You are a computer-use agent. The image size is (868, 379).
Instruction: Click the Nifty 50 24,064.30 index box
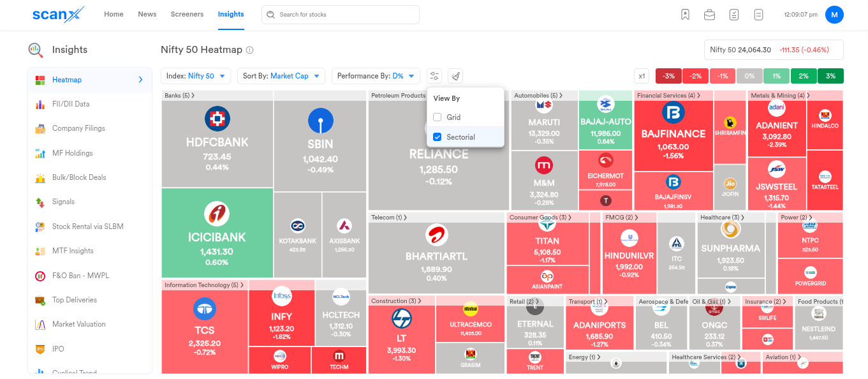click(774, 50)
